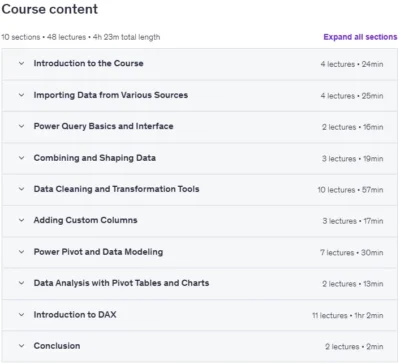Viewport: 400px width, 364px height.
Task: Expand the Introduction to the Course chevron
Action: click(x=21, y=63)
